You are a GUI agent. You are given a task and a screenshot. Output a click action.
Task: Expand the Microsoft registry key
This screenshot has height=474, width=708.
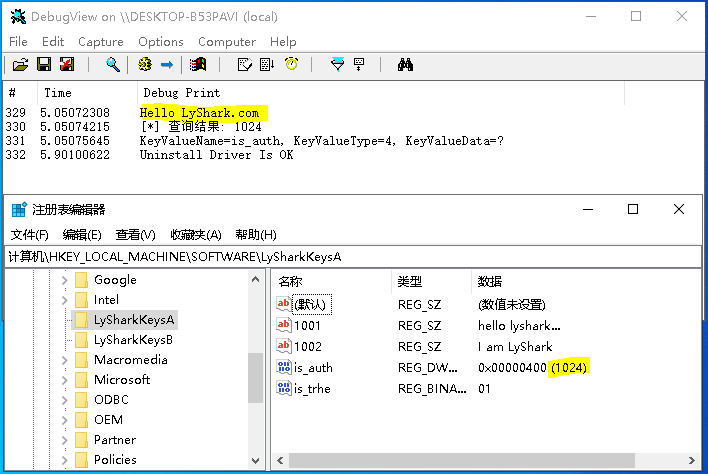65,380
